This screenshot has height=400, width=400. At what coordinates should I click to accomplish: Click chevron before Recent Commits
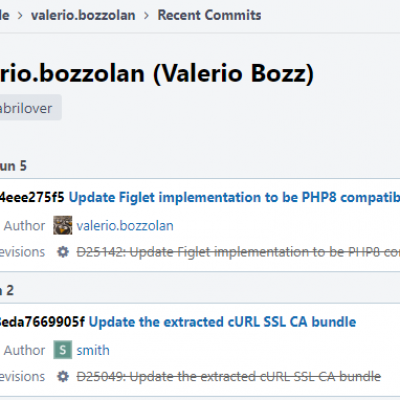(146, 16)
